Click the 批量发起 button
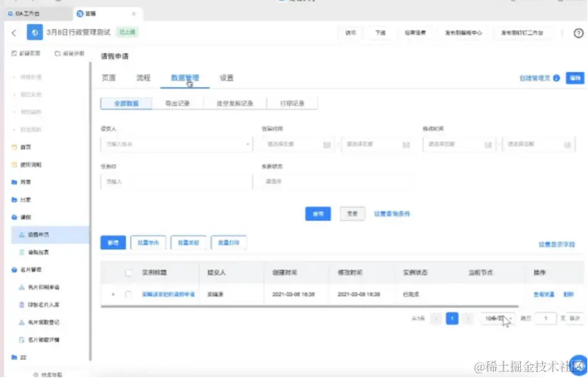This screenshot has height=378, width=588. [x=188, y=243]
